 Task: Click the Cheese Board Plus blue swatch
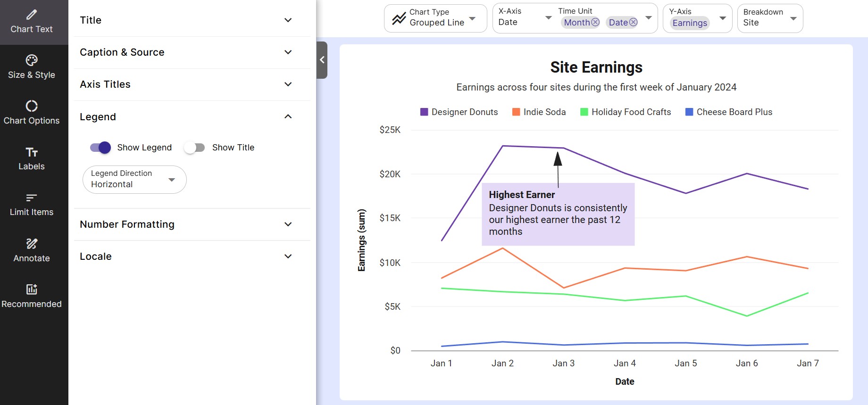click(689, 112)
